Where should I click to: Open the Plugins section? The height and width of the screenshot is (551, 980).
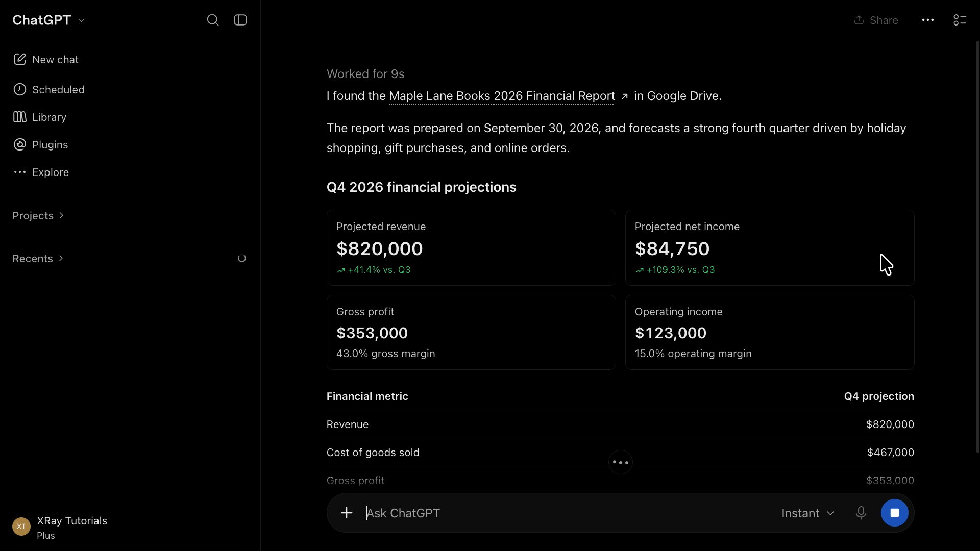click(41, 145)
